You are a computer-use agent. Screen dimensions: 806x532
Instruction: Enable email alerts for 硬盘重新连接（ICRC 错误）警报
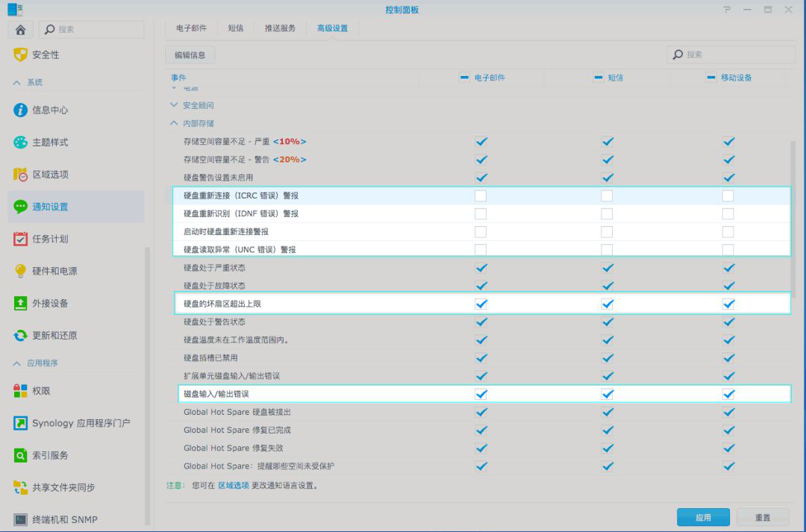(481, 195)
